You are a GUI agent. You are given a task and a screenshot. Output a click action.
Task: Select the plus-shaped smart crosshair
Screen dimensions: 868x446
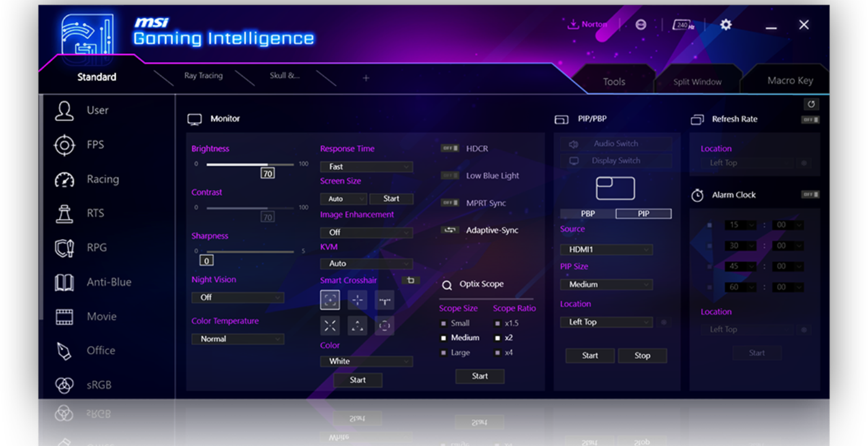(357, 300)
